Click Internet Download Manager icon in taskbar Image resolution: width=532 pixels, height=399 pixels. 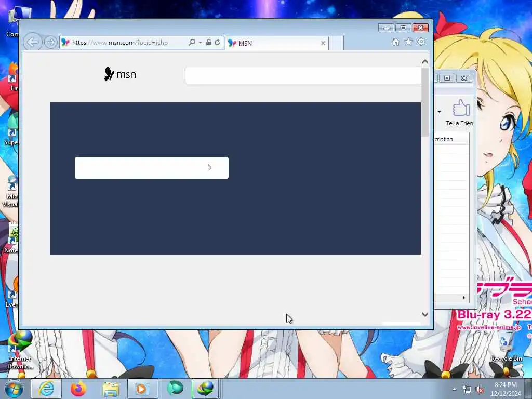point(206,389)
